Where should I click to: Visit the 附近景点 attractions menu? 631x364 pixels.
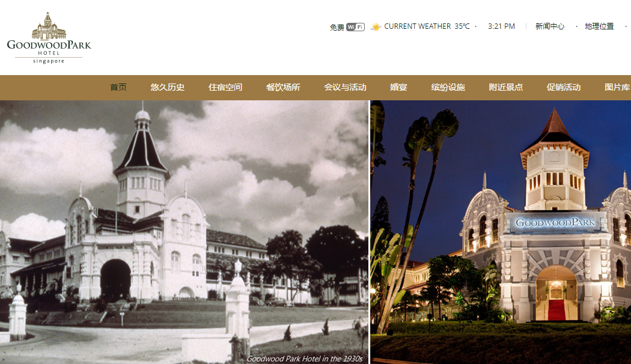pos(506,87)
